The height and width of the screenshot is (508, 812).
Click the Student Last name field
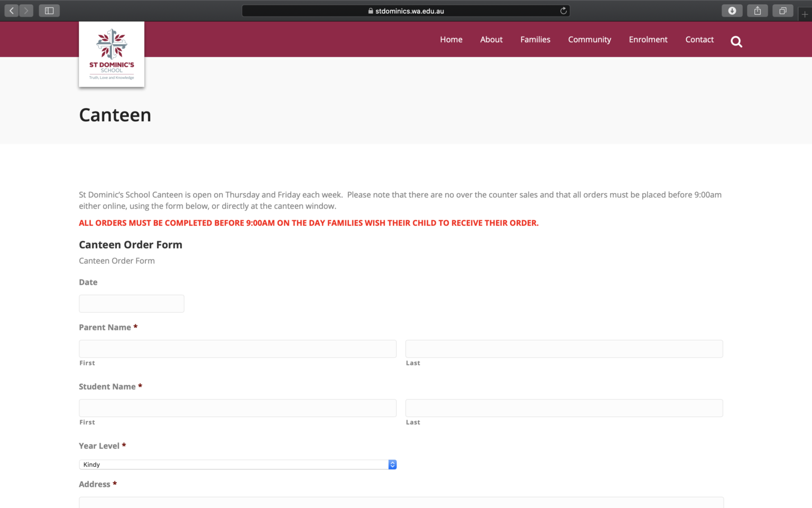(x=564, y=408)
